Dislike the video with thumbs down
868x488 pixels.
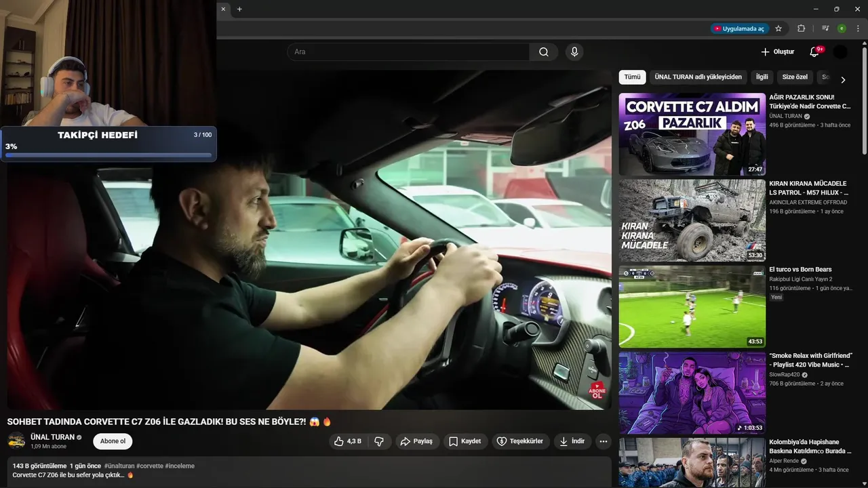point(379,441)
